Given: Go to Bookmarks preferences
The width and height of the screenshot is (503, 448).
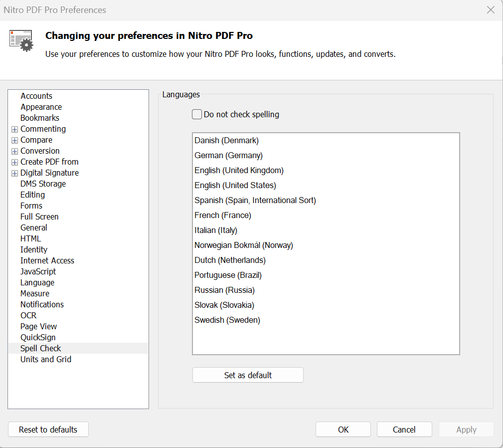Looking at the screenshot, I should coord(40,118).
